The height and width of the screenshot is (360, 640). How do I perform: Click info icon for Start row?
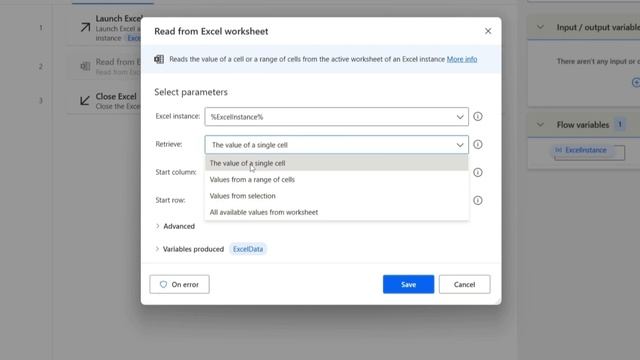click(478, 200)
